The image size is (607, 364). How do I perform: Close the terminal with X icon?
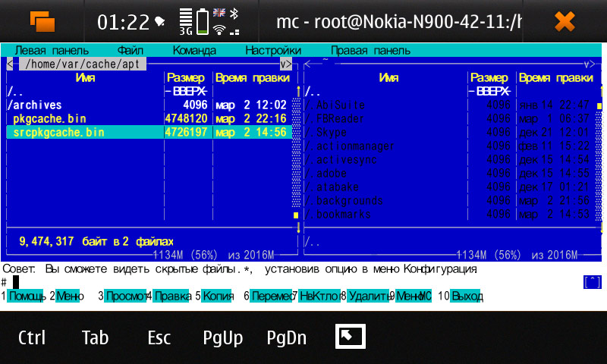coord(565,21)
